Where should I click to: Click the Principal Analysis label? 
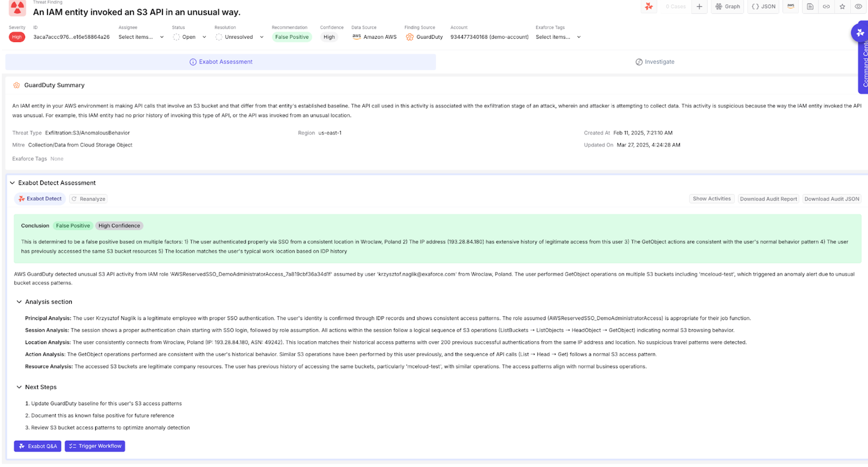point(48,319)
